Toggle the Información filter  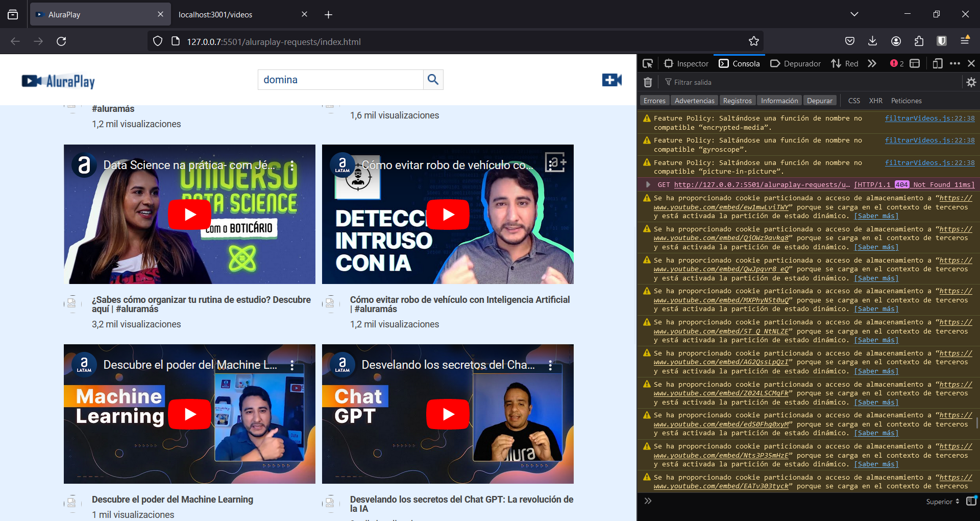[779, 101]
